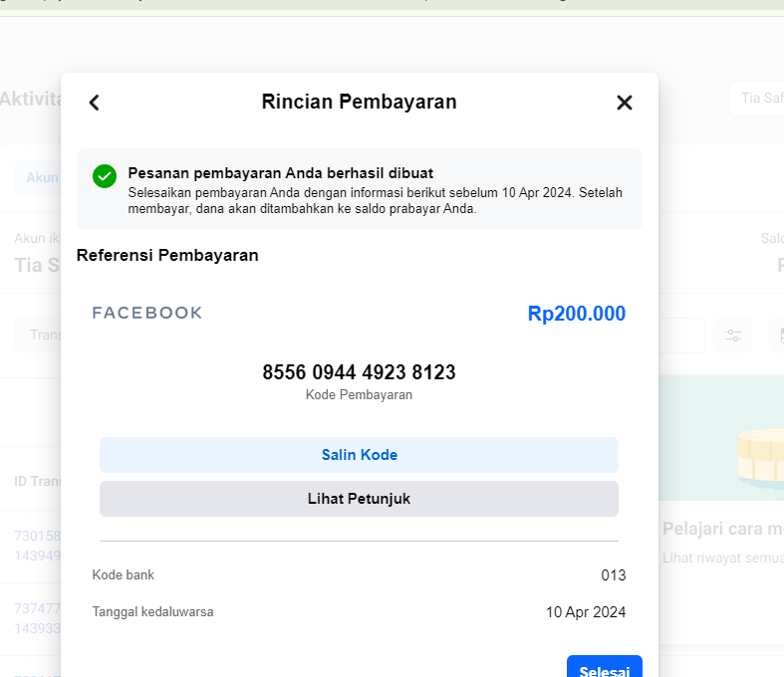
Task: Click the Rp200.000 amount
Action: click(577, 314)
